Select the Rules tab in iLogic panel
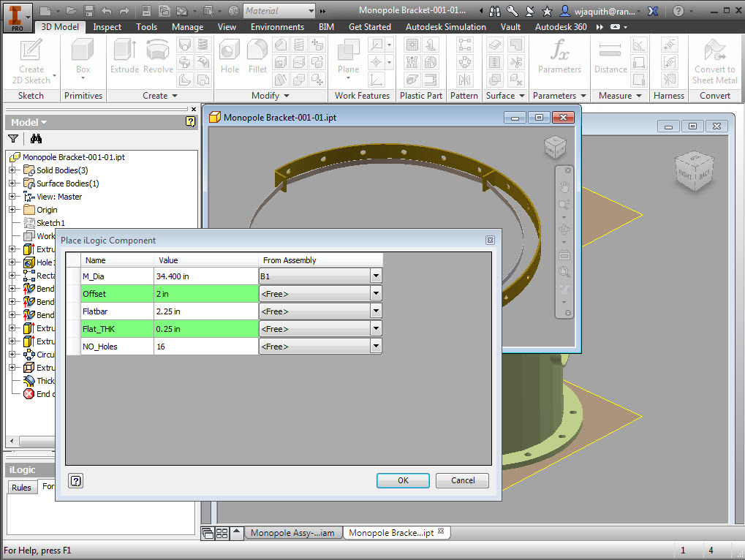 click(21, 488)
